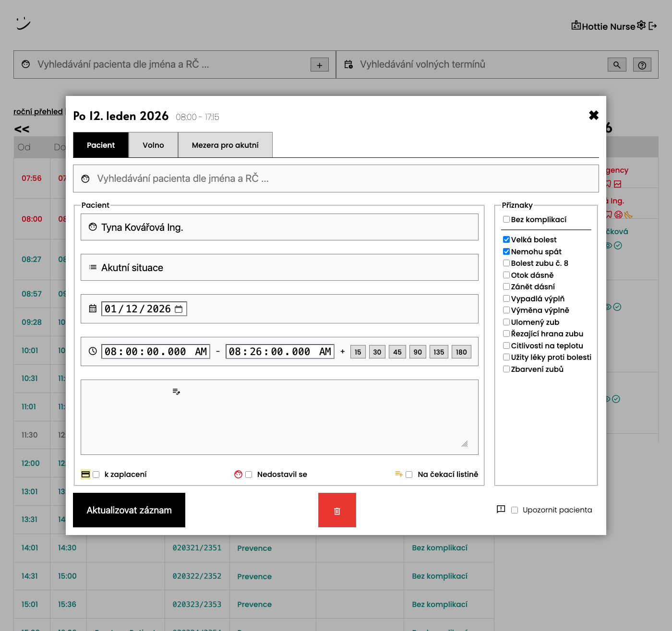Toggle the Upozornit pacienta checkbox
The height and width of the screenshot is (631, 672).
pos(515,510)
